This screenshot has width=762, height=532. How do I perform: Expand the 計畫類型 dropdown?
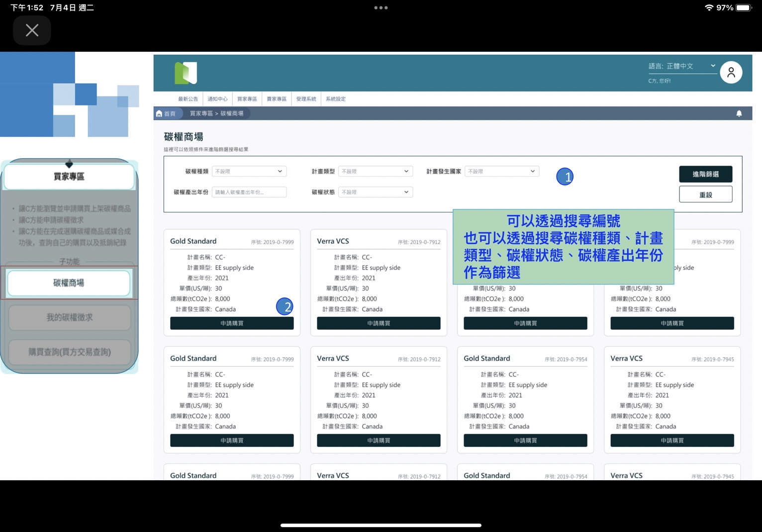(376, 171)
